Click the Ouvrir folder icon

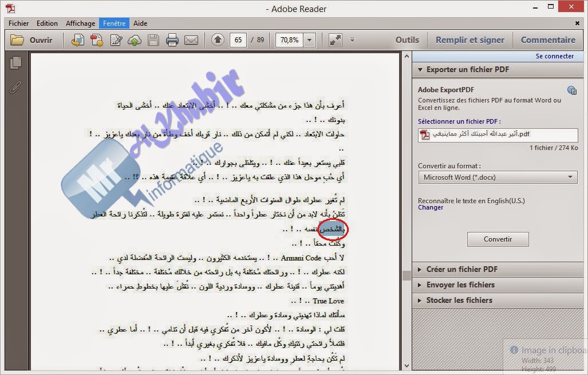coord(17,40)
